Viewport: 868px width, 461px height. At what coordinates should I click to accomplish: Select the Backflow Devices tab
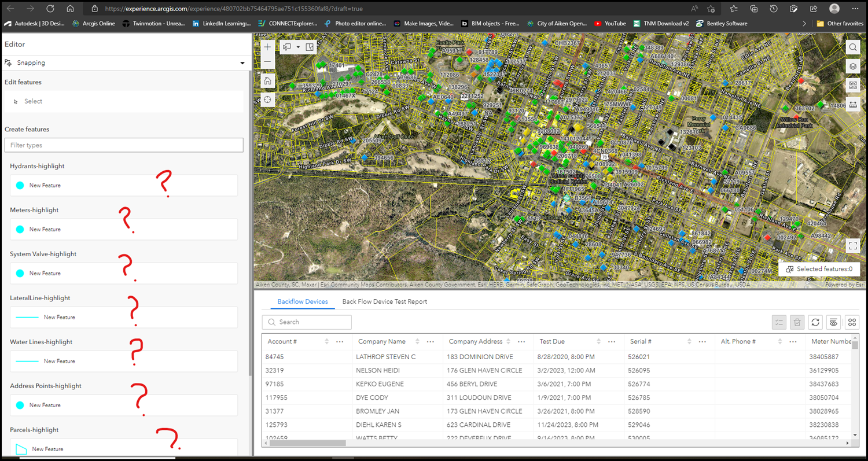tap(303, 301)
